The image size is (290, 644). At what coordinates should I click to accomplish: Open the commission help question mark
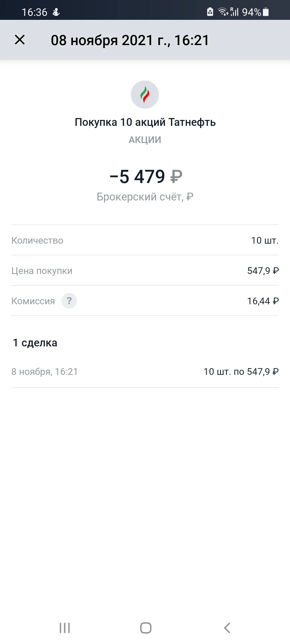[69, 301]
